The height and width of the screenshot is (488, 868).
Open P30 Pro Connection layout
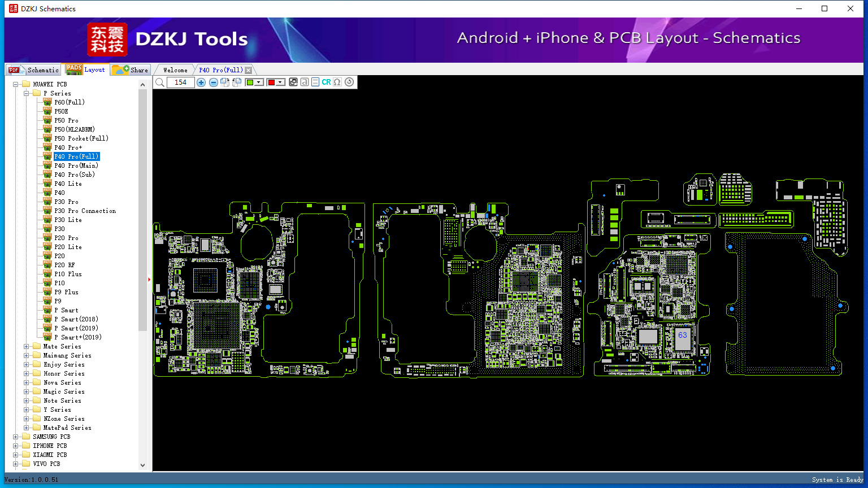[85, 211]
